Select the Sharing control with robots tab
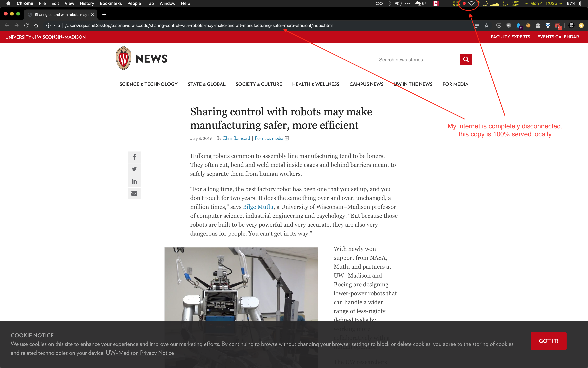588x368 pixels. pos(60,15)
